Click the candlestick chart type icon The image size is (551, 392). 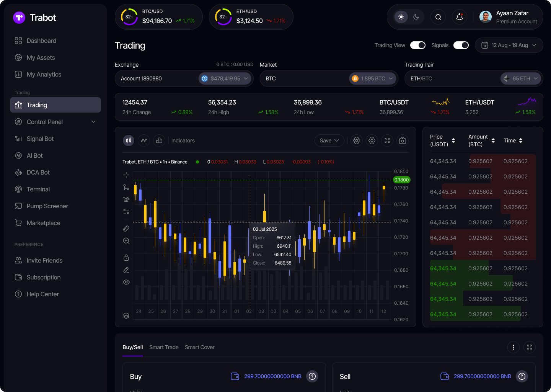coord(129,140)
